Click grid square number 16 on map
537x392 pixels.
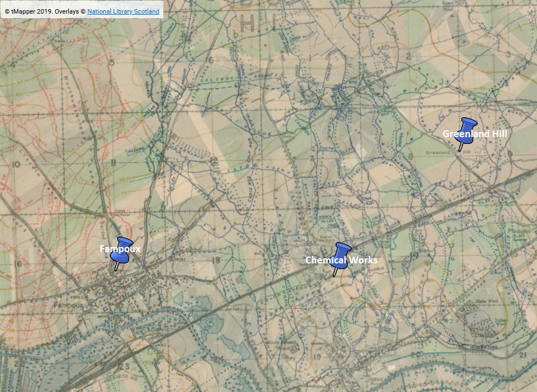pyautogui.click(x=18, y=264)
